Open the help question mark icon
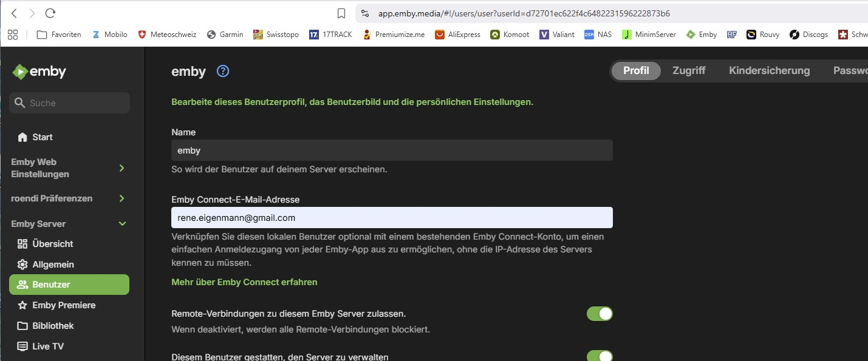Image resolution: width=868 pixels, height=361 pixels. pyautogui.click(x=223, y=72)
